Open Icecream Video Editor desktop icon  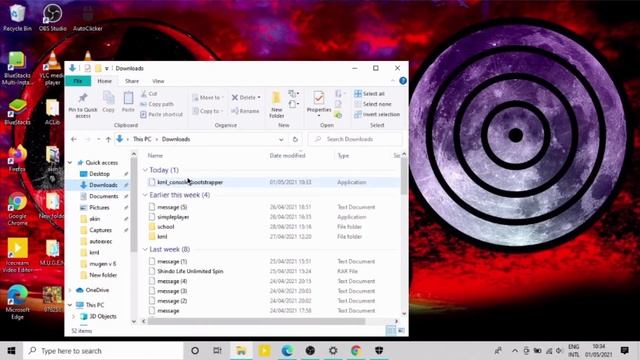(17, 255)
